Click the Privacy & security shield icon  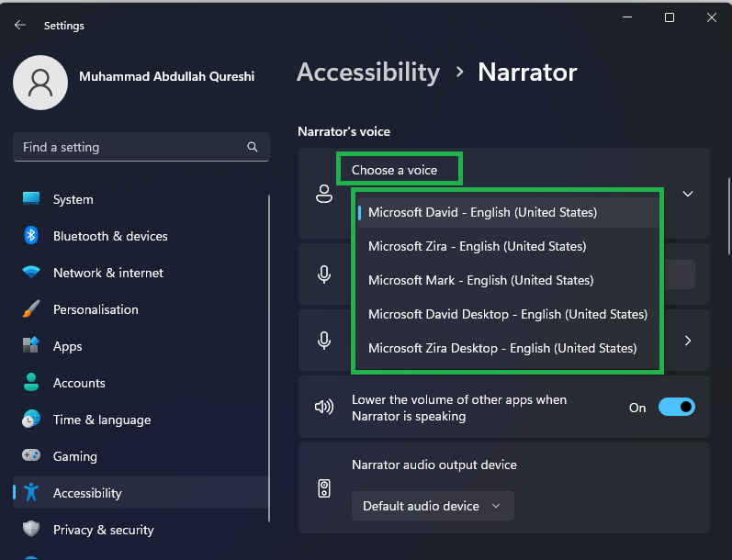coord(31,530)
